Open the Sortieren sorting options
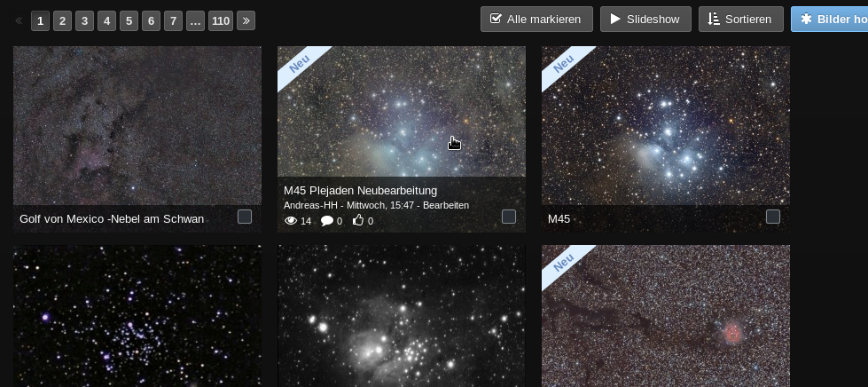 pos(740,19)
